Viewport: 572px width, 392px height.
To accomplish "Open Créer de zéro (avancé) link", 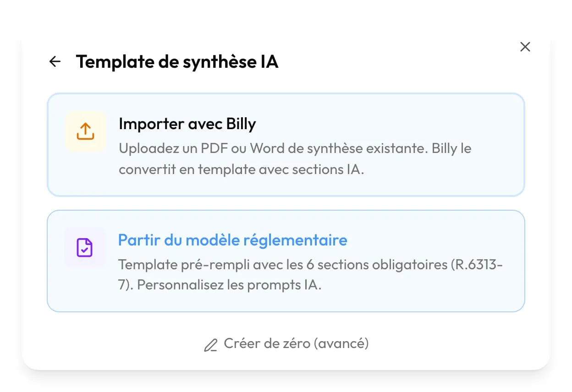I will 286,343.
